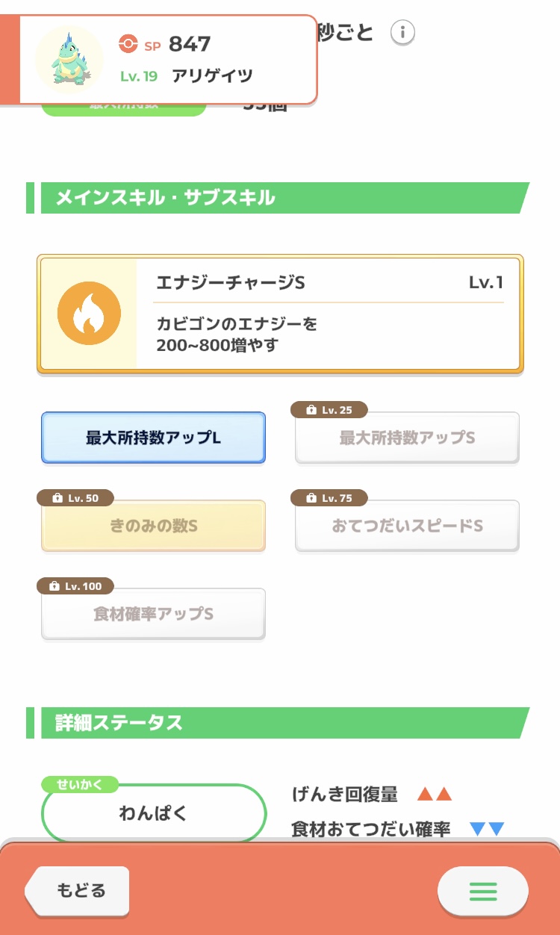The image size is (560, 935).
Task: Tap the lock badge labeled Lv. 100
Action: click(x=75, y=586)
